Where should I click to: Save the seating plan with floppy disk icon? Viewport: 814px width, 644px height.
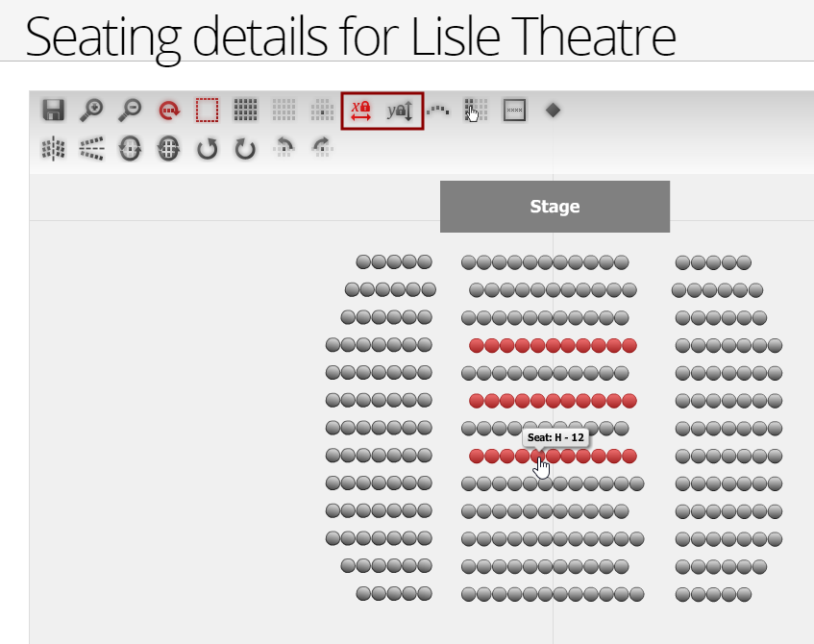coord(54,111)
